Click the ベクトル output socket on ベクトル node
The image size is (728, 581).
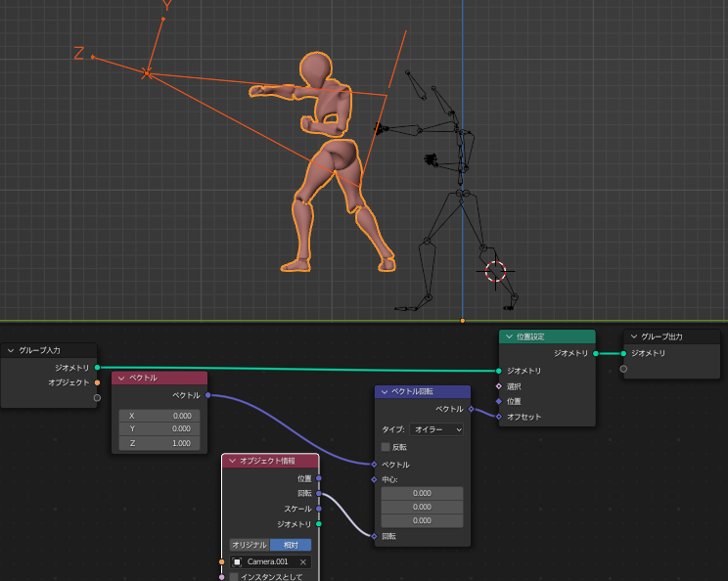pyautogui.click(x=207, y=395)
